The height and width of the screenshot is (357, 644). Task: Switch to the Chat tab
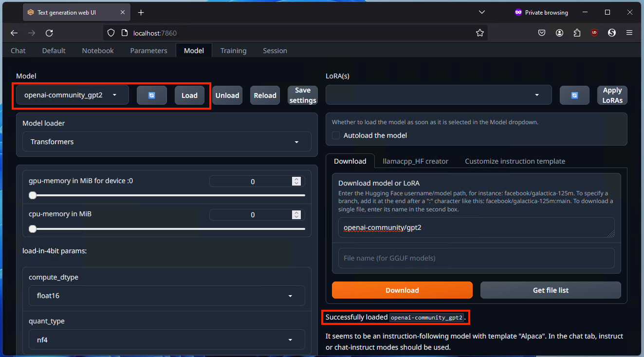point(18,51)
